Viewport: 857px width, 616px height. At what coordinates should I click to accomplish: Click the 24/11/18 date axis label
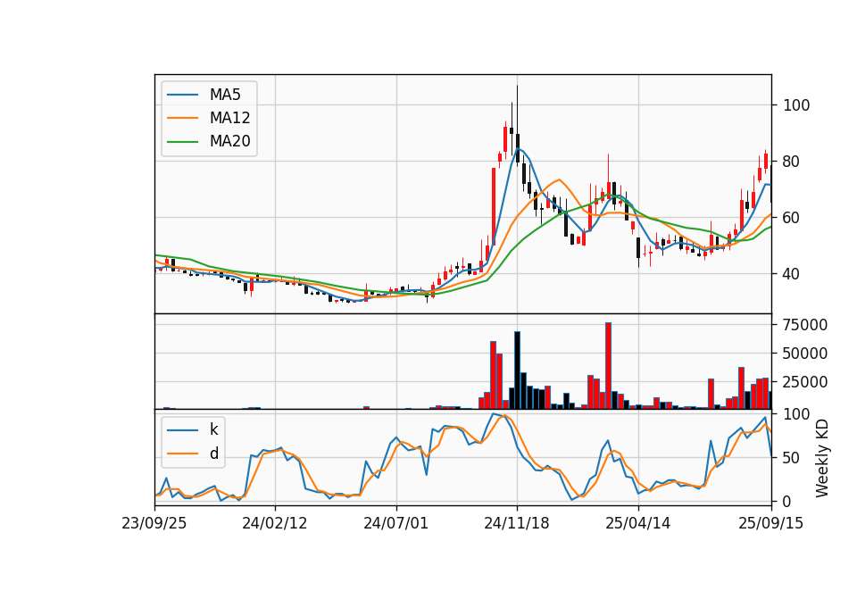(x=517, y=523)
